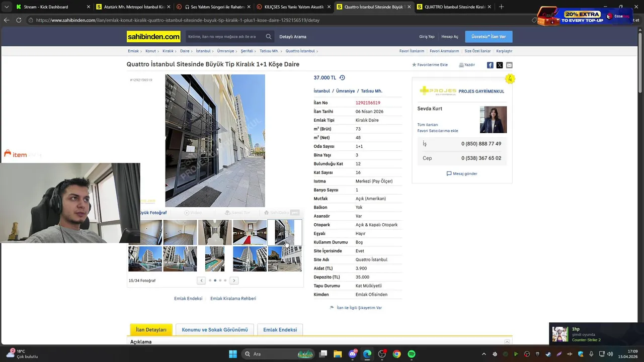
Task: Click the Projes Gayrimenkul logo
Action: [x=438, y=91]
